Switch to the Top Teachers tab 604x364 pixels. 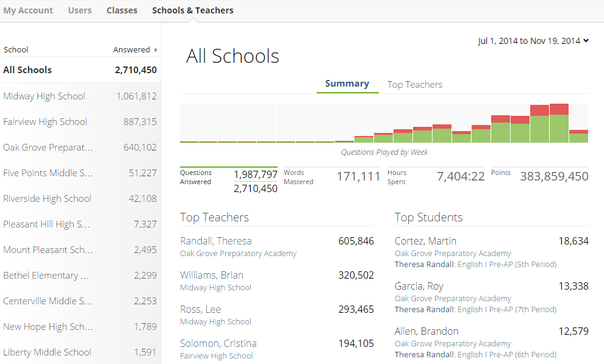tap(415, 85)
